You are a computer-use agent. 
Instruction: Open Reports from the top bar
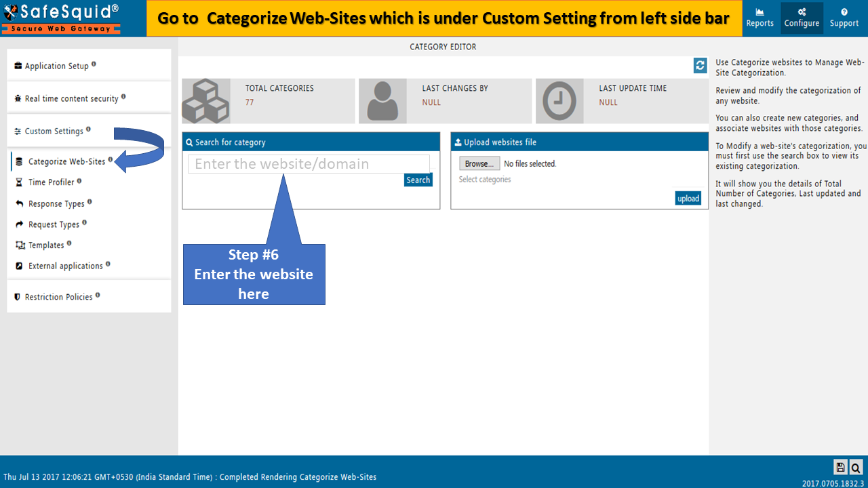pyautogui.click(x=759, y=18)
